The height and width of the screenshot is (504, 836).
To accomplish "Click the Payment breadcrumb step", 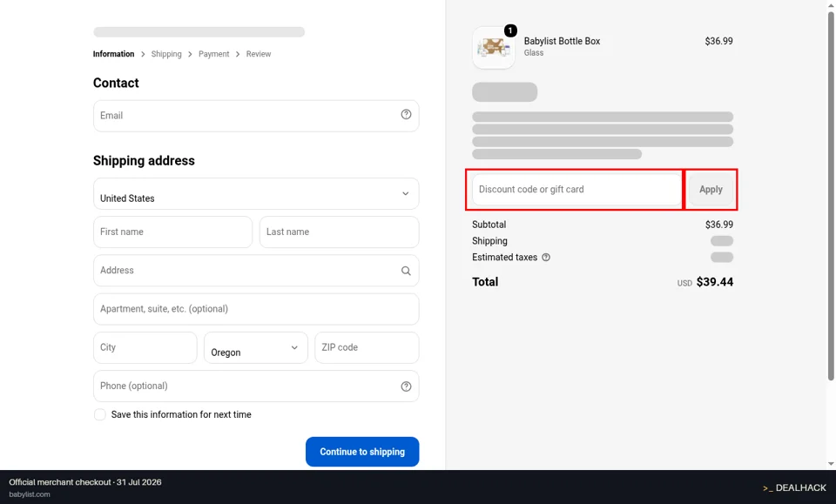I will [x=214, y=54].
